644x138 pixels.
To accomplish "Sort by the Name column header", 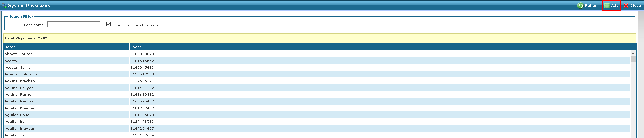I will (10, 47).
